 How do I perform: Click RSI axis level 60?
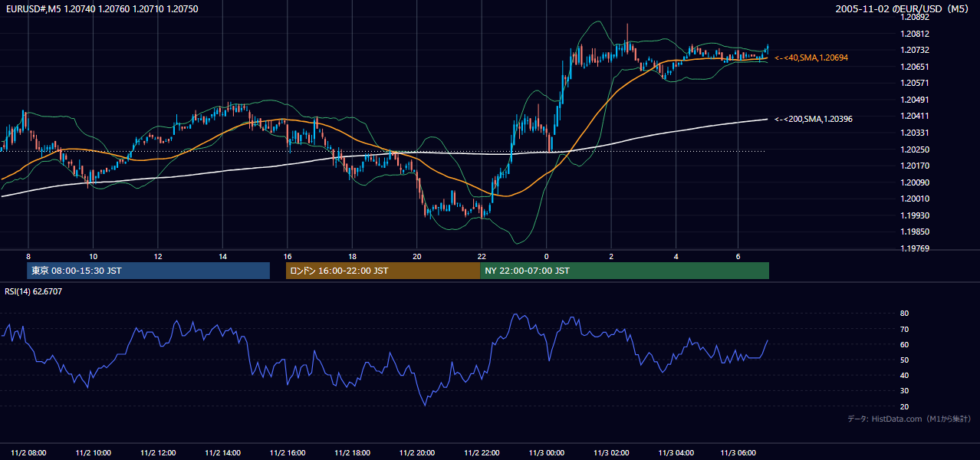click(x=904, y=344)
